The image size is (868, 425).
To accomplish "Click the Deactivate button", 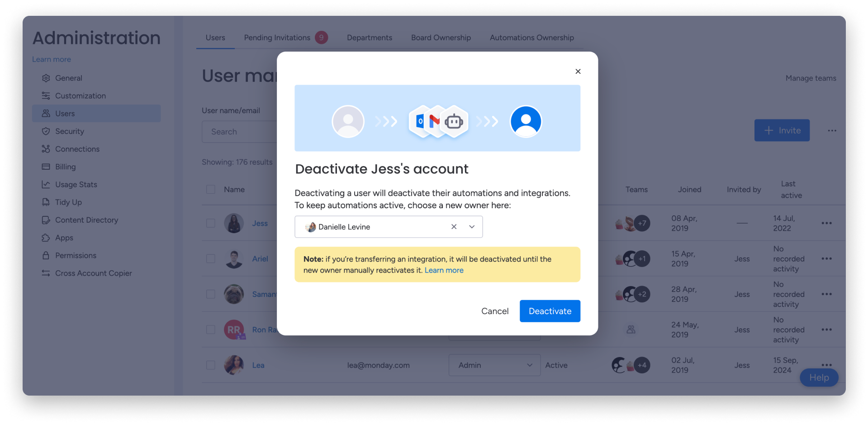I will tap(550, 311).
